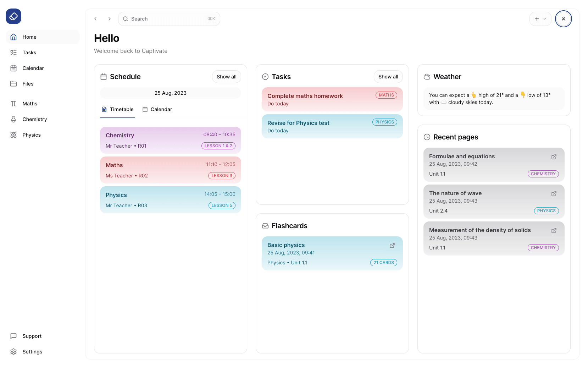This screenshot has height=368, width=588.
Task: Click the back navigation chevron
Action: tap(95, 19)
